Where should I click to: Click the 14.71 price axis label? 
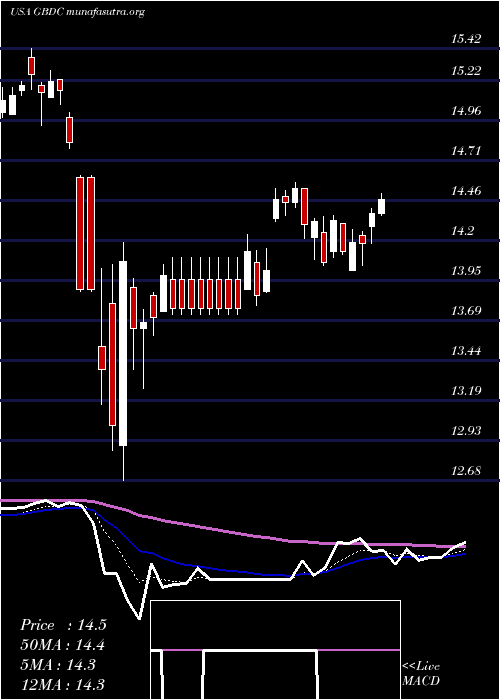(x=466, y=151)
